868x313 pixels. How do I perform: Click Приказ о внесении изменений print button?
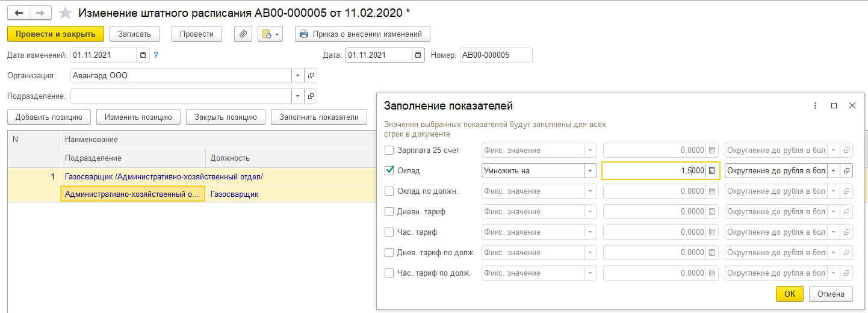coord(362,34)
